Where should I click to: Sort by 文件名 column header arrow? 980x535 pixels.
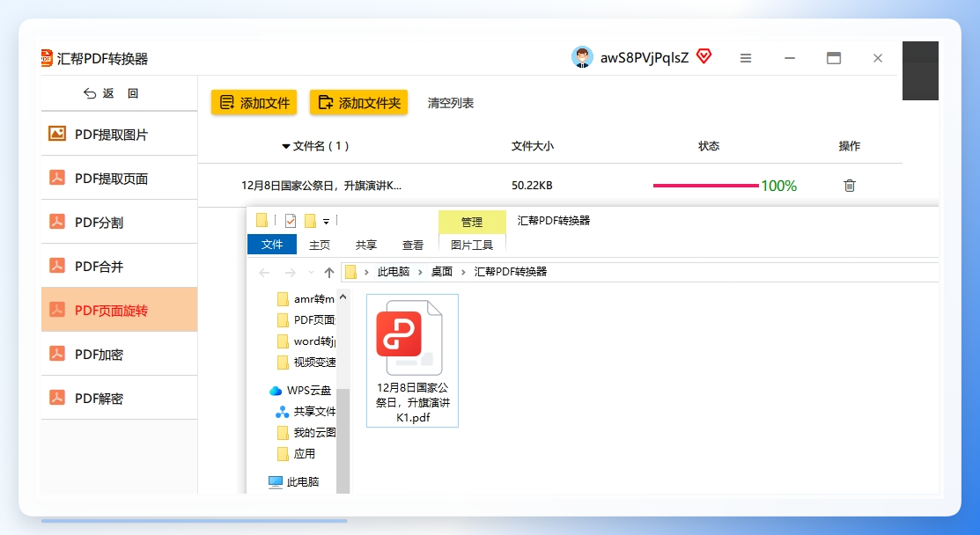285,146
